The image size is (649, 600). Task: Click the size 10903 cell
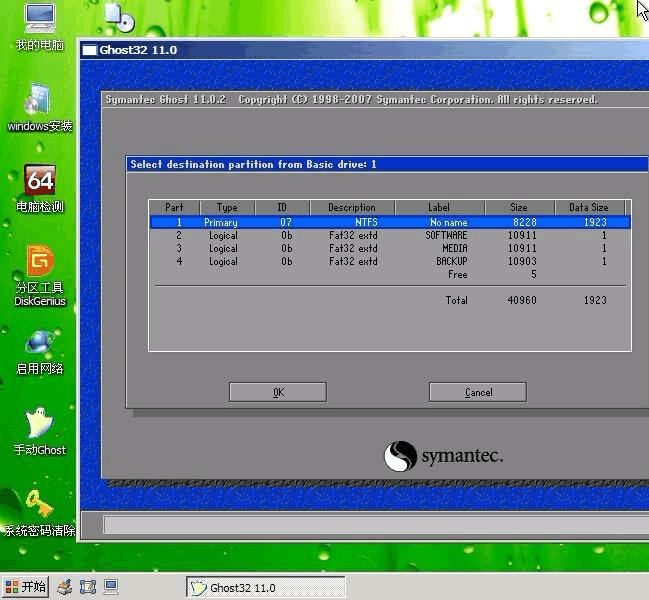point(522,262)
